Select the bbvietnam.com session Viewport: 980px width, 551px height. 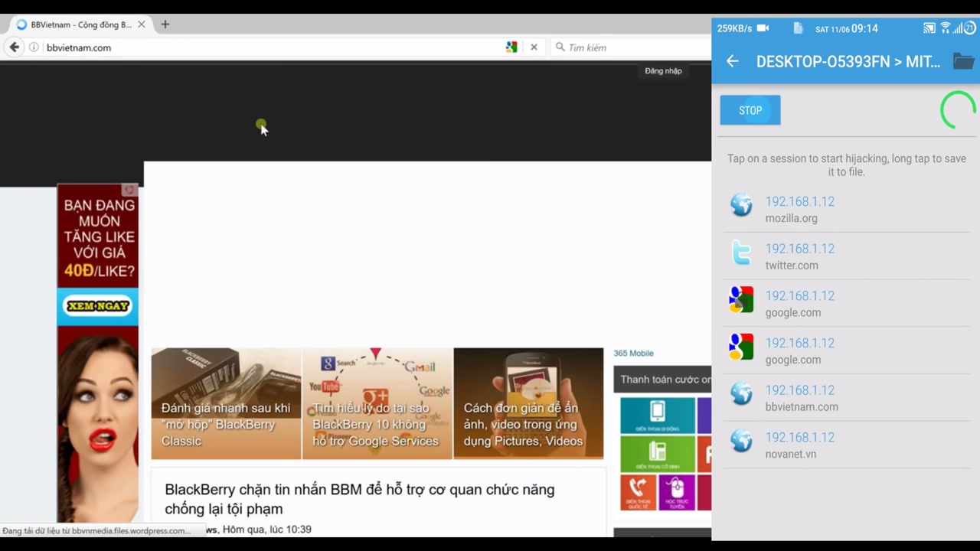tap(846, 398)
